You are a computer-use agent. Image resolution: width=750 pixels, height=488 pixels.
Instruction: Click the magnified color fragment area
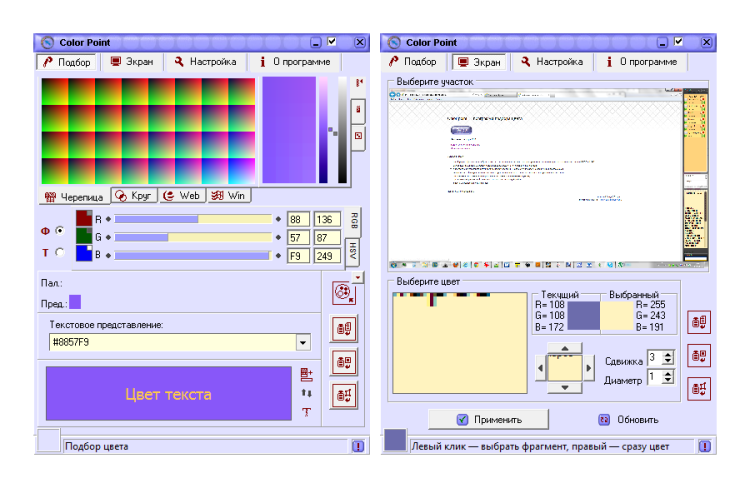460,343
